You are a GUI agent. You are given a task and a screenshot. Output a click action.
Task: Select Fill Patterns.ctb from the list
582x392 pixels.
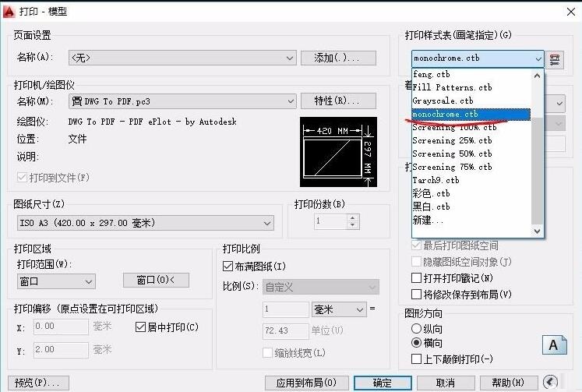pyautogui.click(x=471, y=87)
